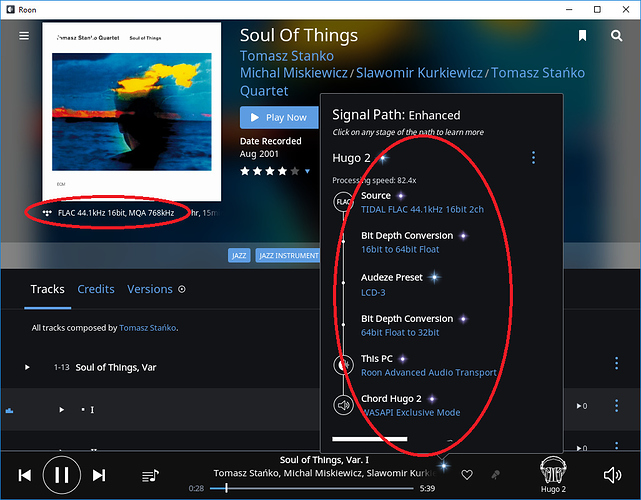The width and height of the screenshot is (641, 500).
Task: Click the TIDAL logo icon by format info
Action: (x=47, y=213)
